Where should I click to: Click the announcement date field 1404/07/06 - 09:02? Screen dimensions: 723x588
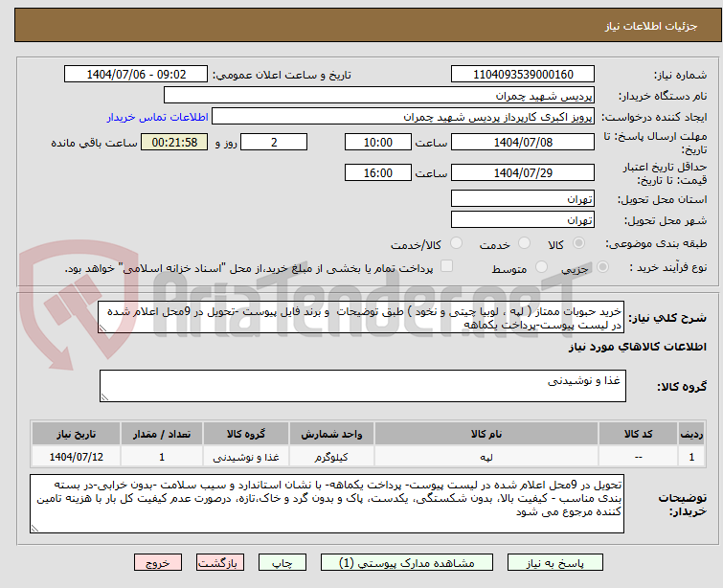[x=136, y=75]
